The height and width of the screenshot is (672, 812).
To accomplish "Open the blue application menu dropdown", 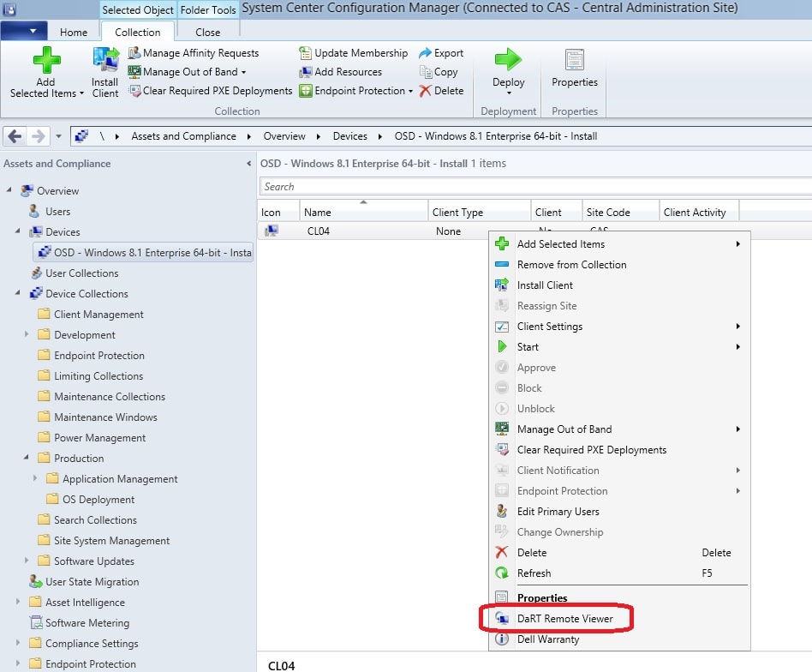I will (24, 31).
